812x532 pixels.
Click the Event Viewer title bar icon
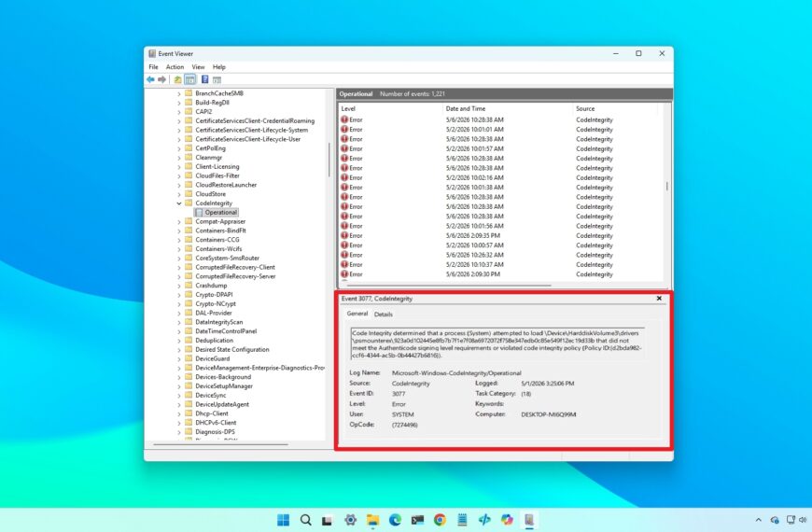[x=152, y=54]
